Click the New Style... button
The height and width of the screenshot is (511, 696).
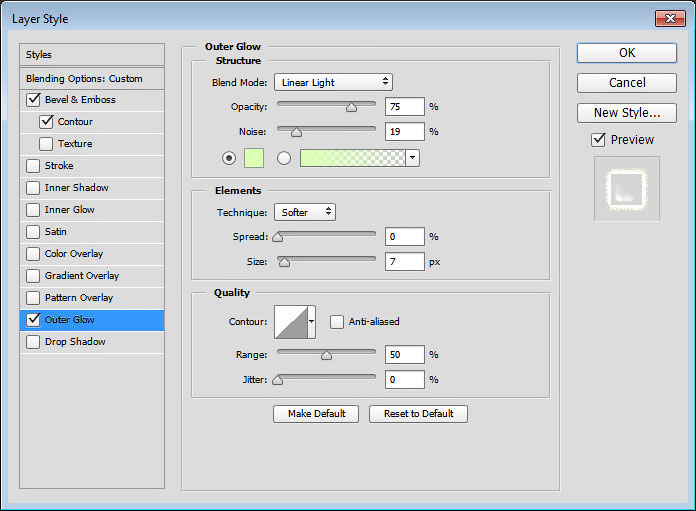[627, 113]
